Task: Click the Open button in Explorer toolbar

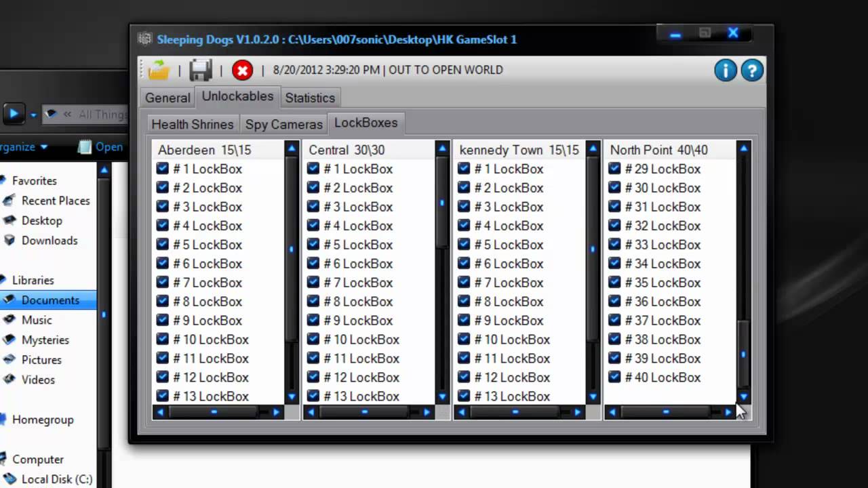Action: (x=101, y=146)
